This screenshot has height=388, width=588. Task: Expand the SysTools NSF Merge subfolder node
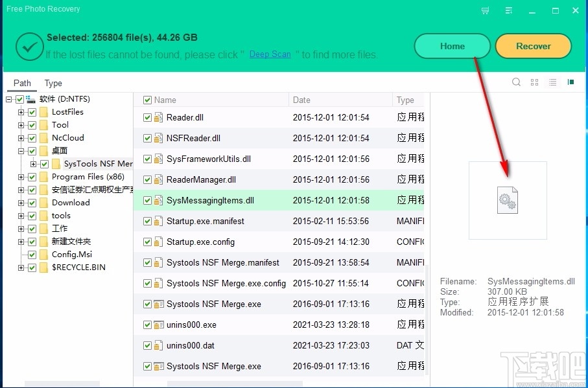click(33, 164)
